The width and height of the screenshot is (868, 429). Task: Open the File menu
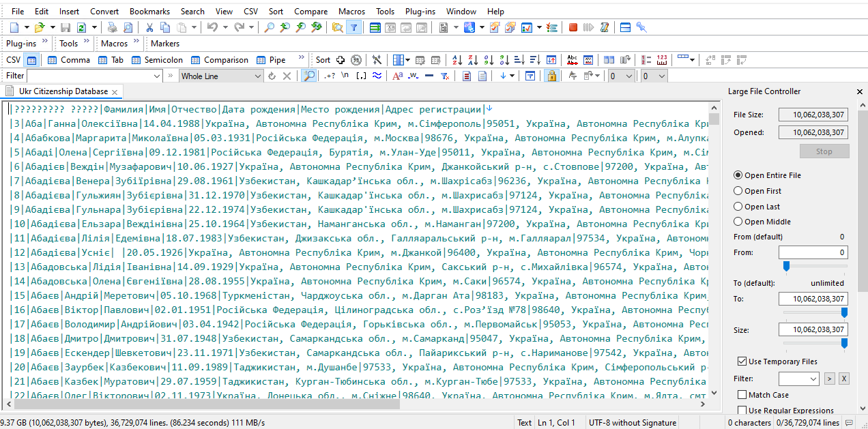18,11
